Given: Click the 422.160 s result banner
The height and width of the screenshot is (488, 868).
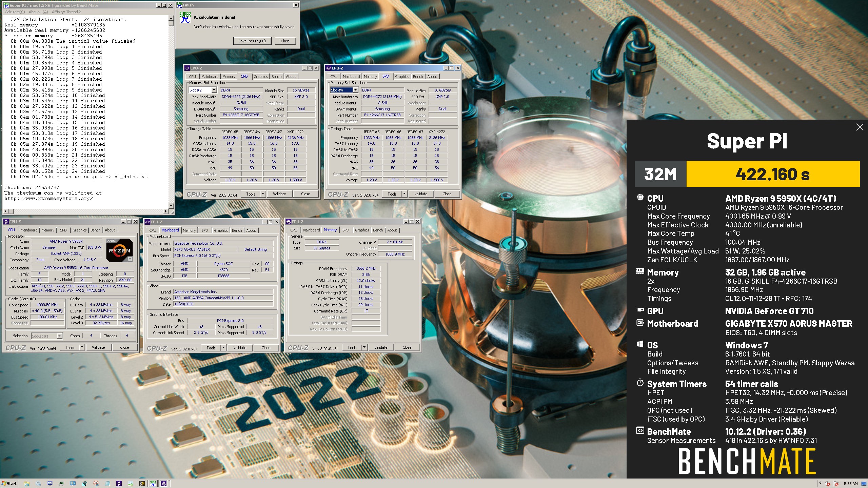Looking at the screenshot, I should click(x=773, y=174).
